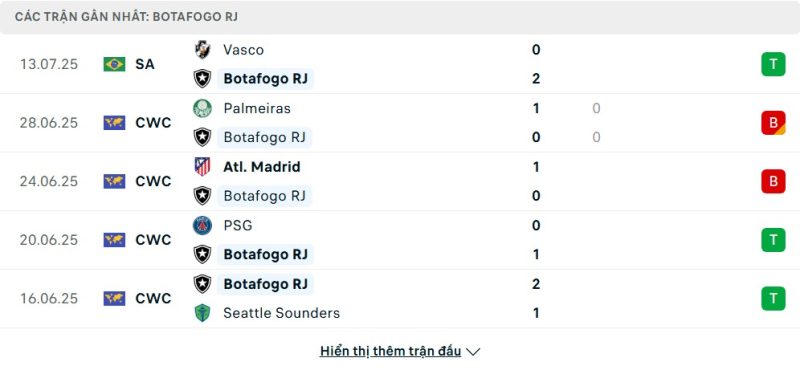Click the Vasco club crest icon
Screen dimensions: 800x374
tap(203, 50)
